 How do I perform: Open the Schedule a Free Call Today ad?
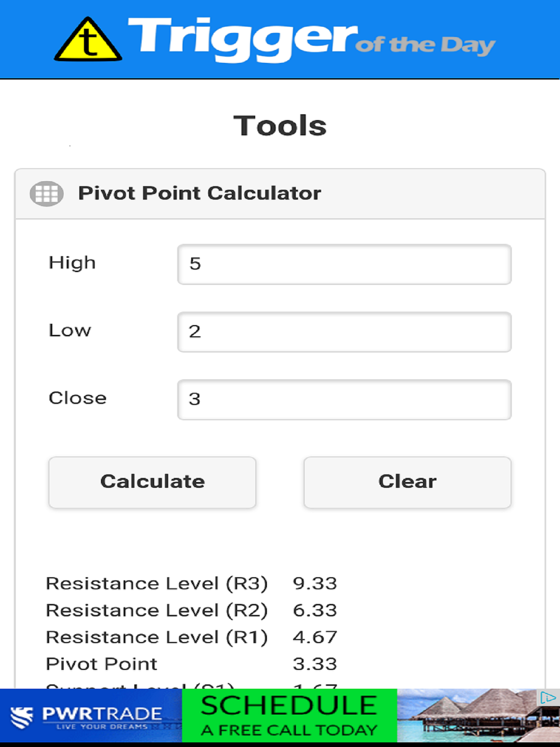(x=290, y=716)
